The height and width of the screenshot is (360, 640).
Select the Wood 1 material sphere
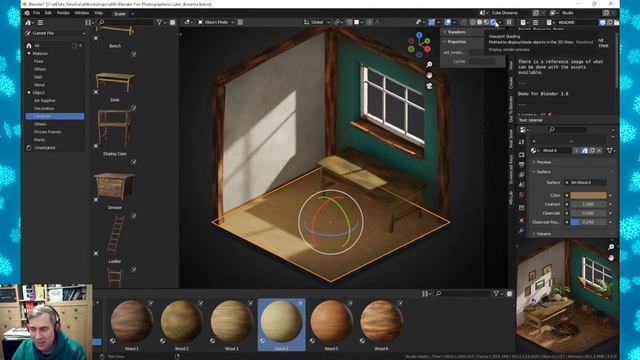coord(131,321)
